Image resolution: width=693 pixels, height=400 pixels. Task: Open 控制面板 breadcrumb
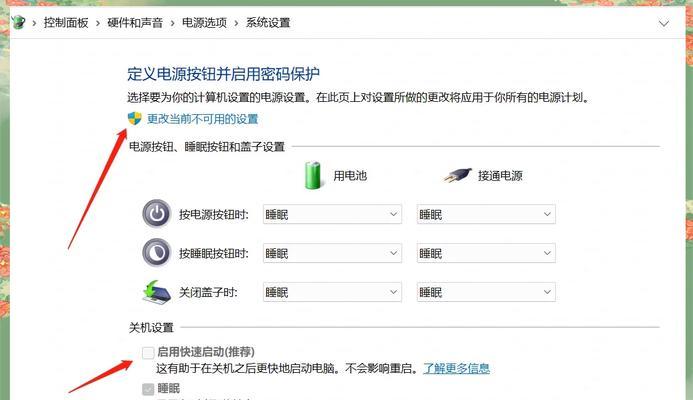tap(66, 23)
